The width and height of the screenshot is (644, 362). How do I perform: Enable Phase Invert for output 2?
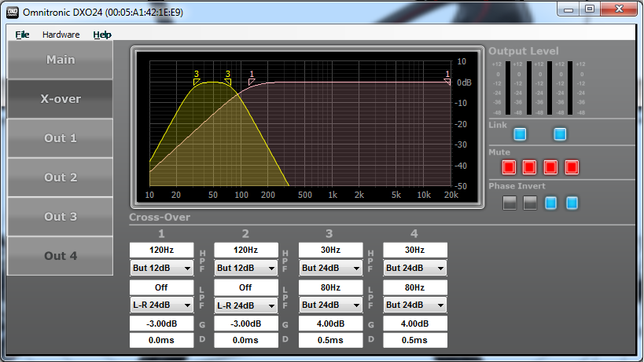530,203
